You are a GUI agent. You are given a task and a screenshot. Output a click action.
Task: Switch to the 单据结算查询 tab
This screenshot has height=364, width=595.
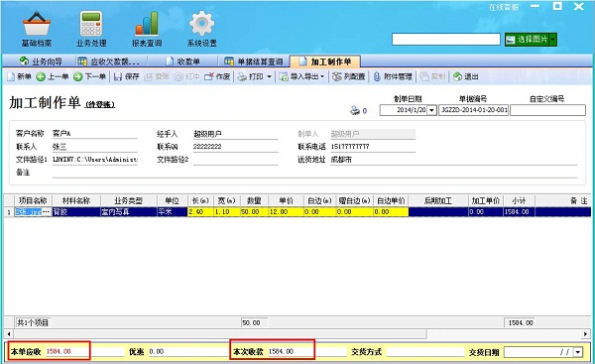[254, 61]
